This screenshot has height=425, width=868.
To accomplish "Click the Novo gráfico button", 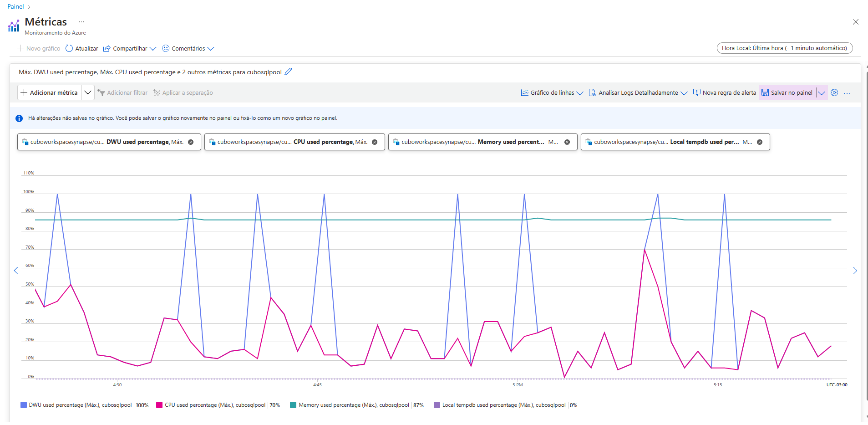I will pyautogui.click(x=38, y=48).
